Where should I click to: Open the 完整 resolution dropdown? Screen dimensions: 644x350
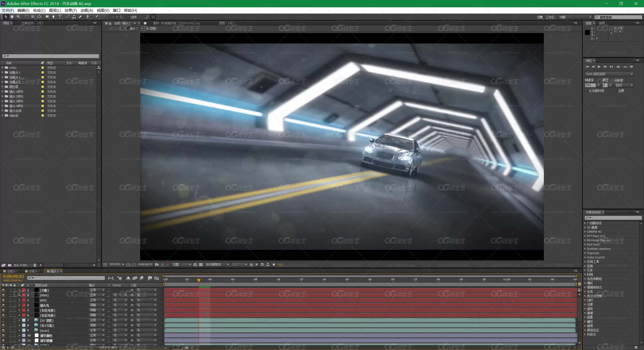point(182,264)
